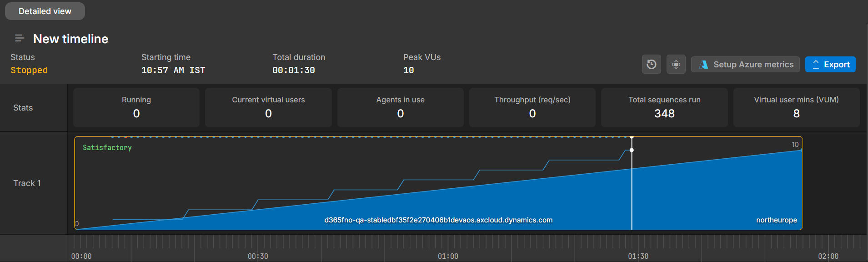This screenshot has height=262, width=868.
Task: Click the New timeline title
Action: 71,39
